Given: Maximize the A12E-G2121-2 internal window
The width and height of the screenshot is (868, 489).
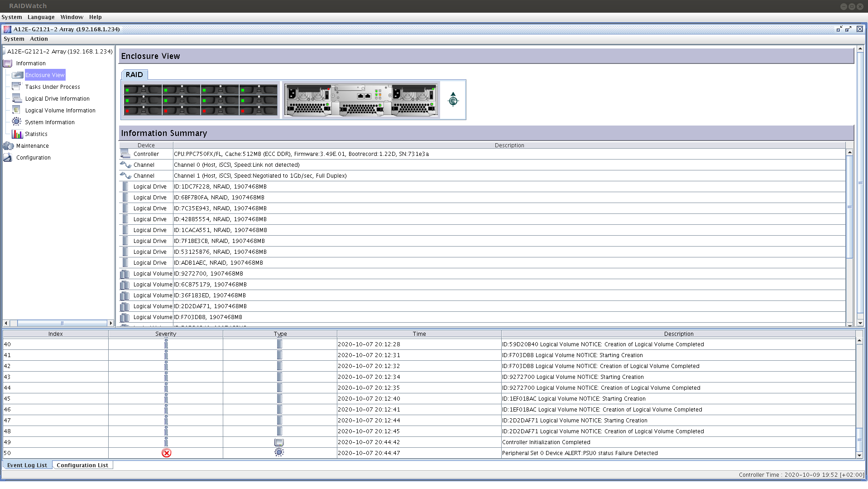Looking at the screenshot, I should 849,29.
